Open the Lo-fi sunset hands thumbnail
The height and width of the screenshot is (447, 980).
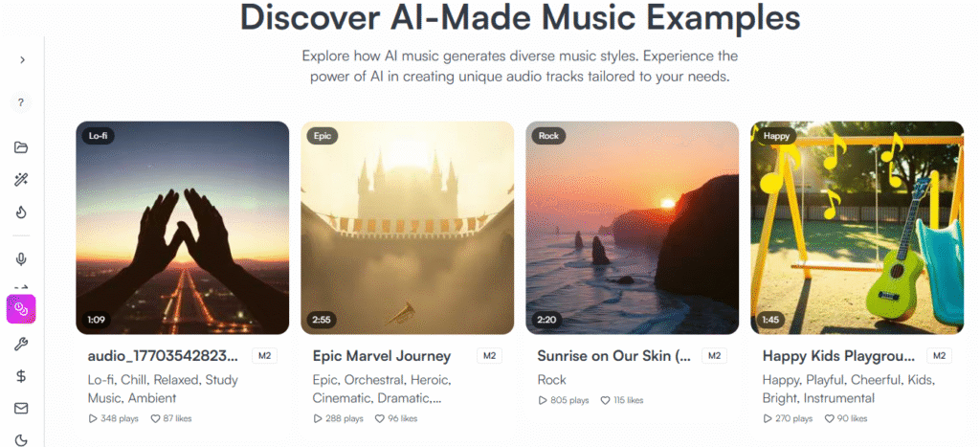point(182,228)
